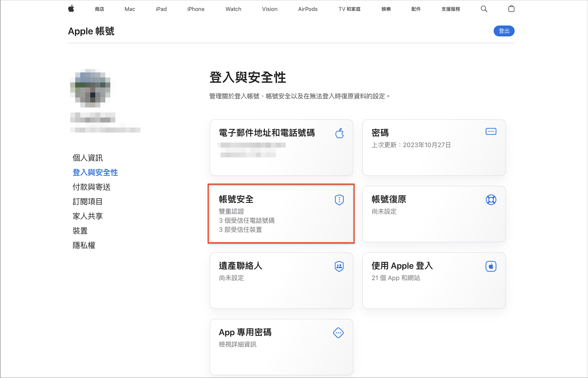
Task: Open the 使用 Apple 登入 card title
Action: (x=402, y=266)
